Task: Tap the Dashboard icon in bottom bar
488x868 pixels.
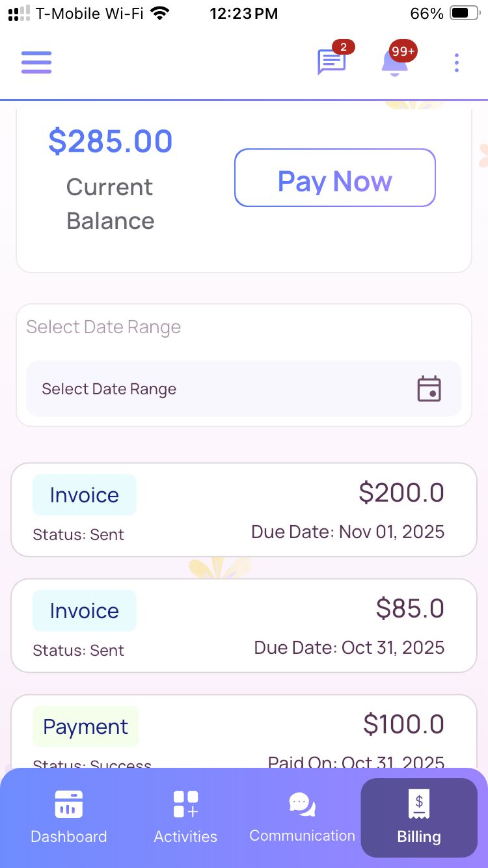Action: point(68,804)
